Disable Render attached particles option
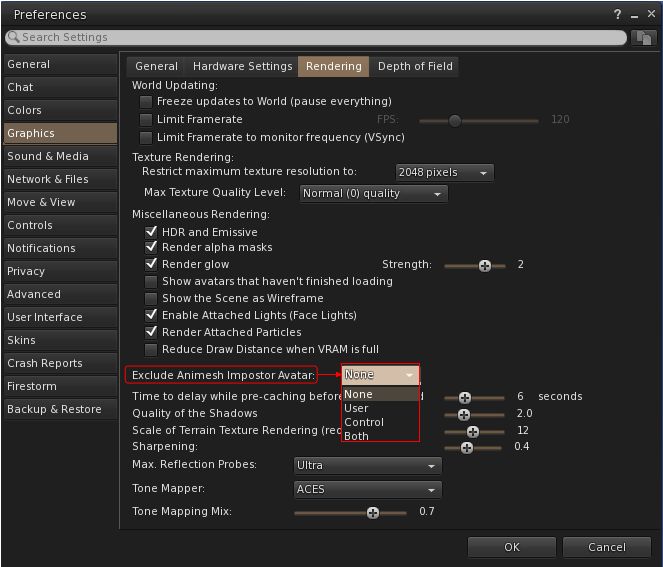The height and width of the screenshot is (567, 663). pos(152,332)
